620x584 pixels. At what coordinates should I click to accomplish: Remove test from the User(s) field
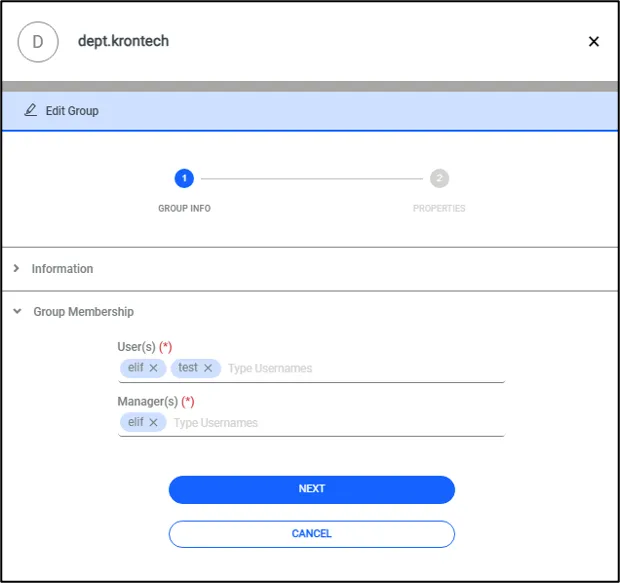tap(208, 369)
